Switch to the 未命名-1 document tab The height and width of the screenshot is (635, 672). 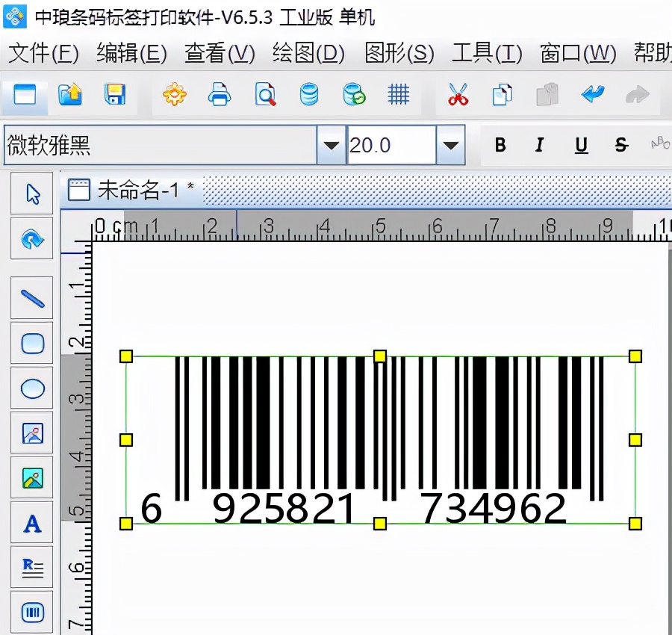(138, 190)
